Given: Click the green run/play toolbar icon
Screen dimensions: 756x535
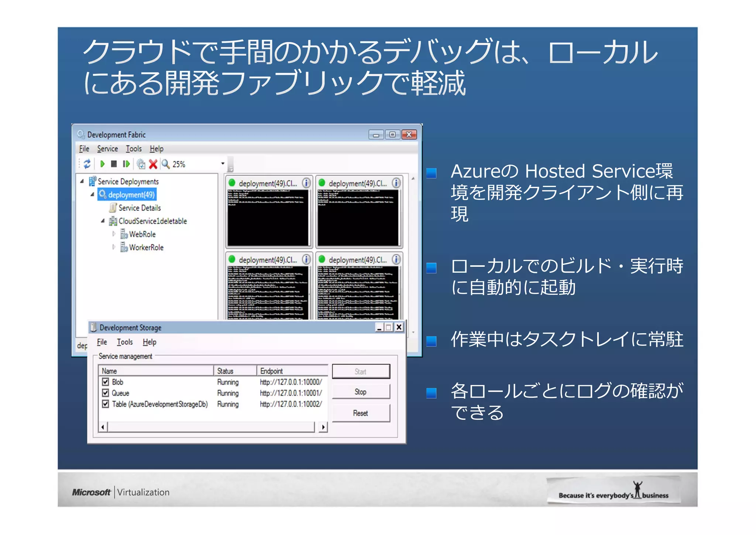Looking at the screenshot, I should pyautogui.click(x=102, y=164).
